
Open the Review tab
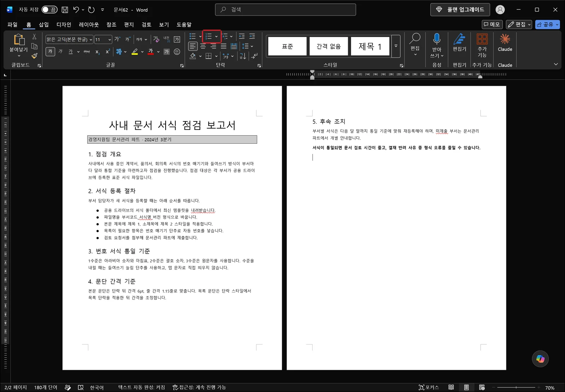146,24
